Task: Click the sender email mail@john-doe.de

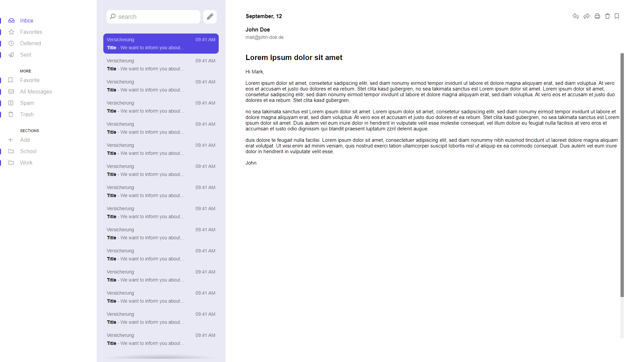Action: (265, 37)
